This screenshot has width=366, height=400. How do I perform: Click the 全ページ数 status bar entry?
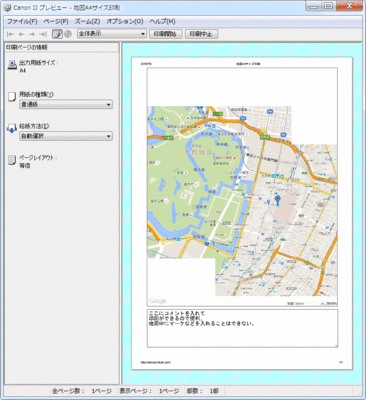point(82,391)
